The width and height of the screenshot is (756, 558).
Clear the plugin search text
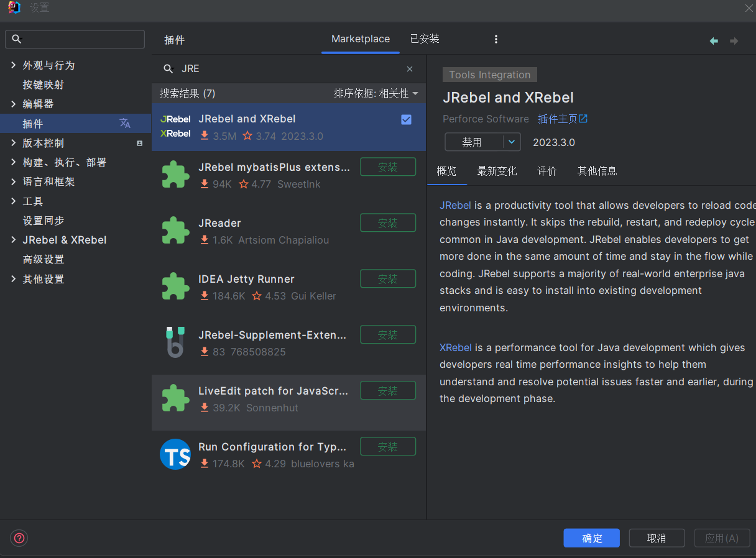(x=410, y=69)
